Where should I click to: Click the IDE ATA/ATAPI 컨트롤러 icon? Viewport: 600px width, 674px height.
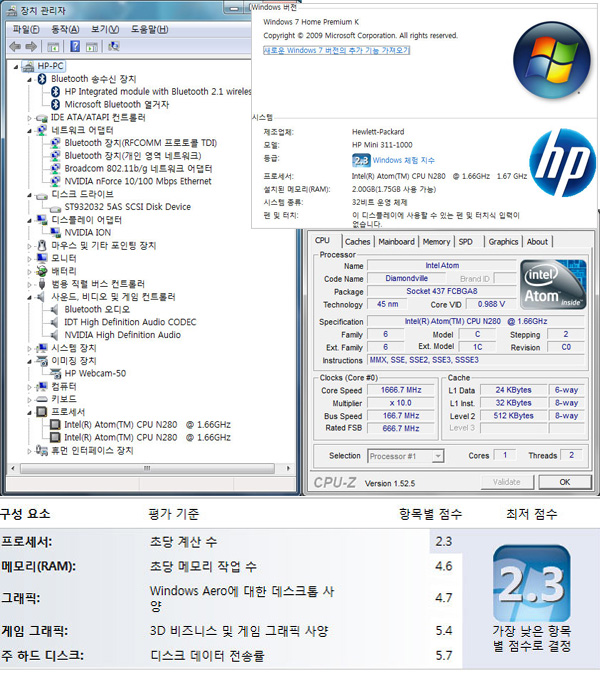point(42,118)
